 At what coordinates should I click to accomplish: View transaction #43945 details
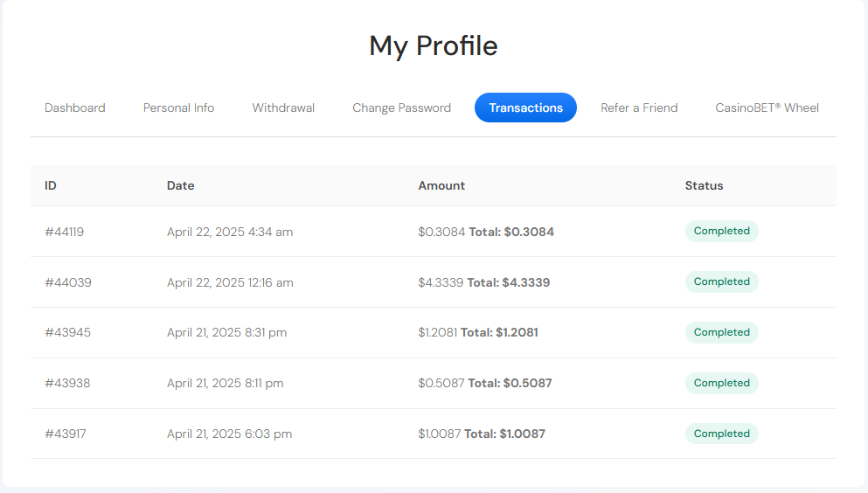coord(68,333)
